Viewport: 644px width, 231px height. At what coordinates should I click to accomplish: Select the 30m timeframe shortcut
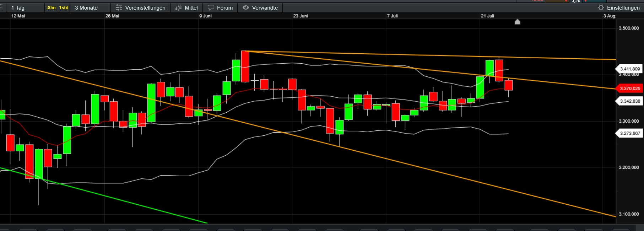[x=51, y=7]
